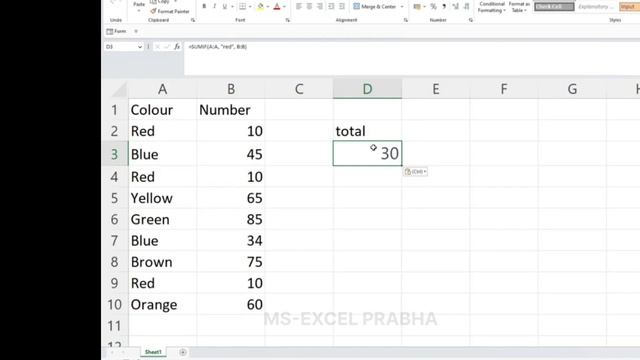Viewport: 640px width, 360px height.
Task: Apply Comma Style format
Action: click(x=444, y=7)
